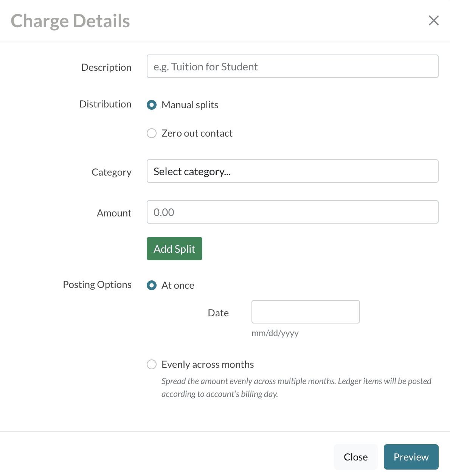This screenshot has width=450, height=476.
Task: Click the Close button in footer
Action: [355, 457]
